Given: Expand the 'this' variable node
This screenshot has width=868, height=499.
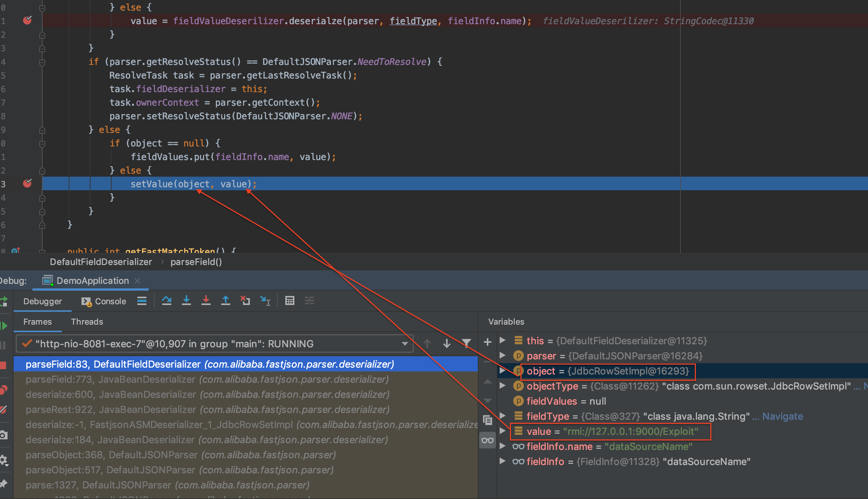Looking at the screenshot, I should click(502, 340).
